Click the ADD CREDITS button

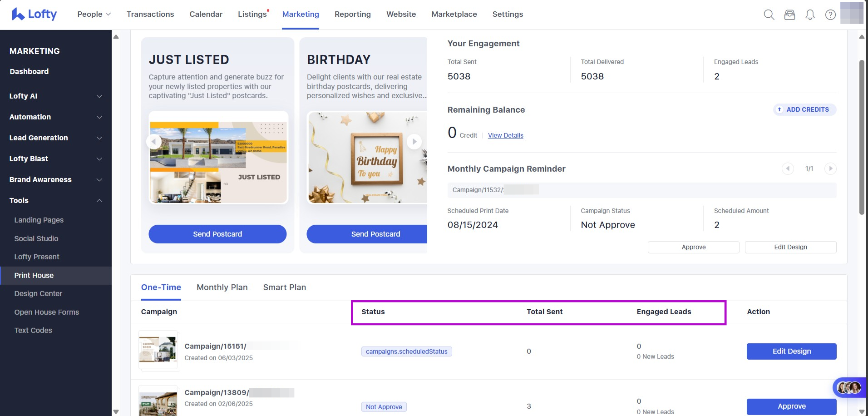click(804, 109)
